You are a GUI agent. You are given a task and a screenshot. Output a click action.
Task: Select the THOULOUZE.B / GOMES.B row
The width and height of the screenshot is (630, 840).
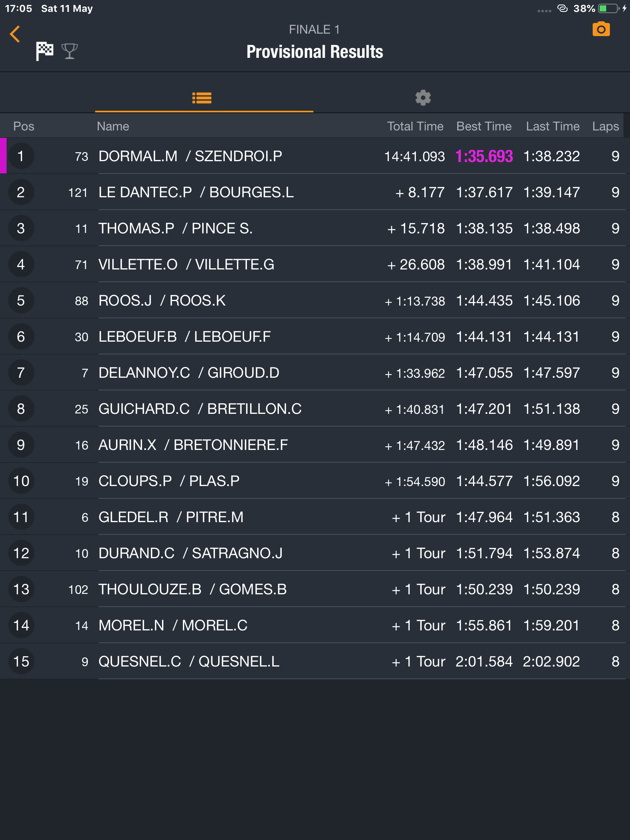(x=315, y=589)
